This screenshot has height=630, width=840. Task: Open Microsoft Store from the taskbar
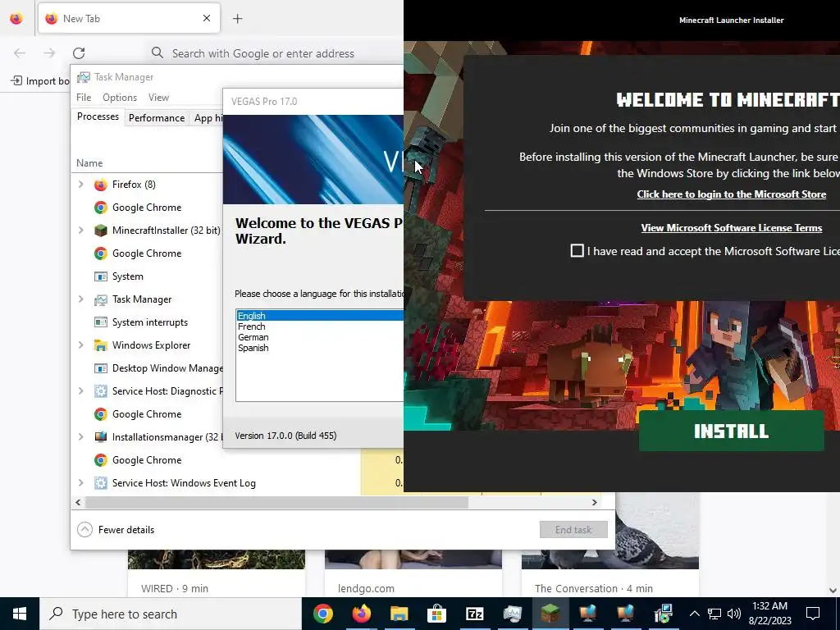click(x=436, y=614)
